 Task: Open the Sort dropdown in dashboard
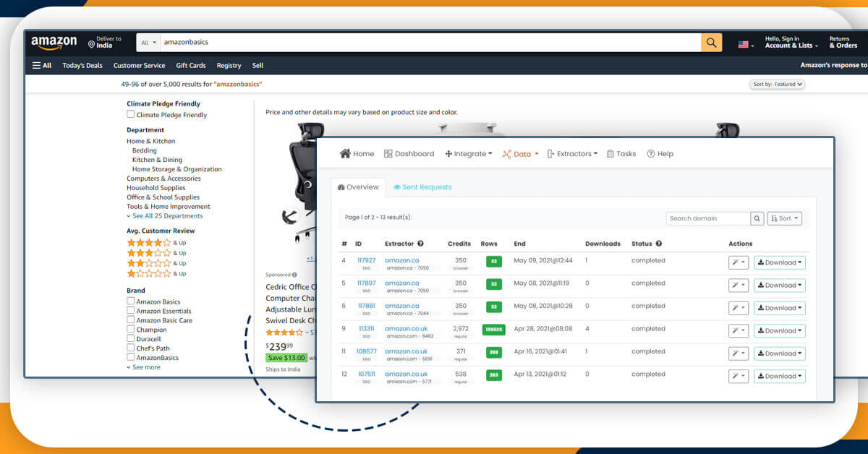click(x=785, y=218)
